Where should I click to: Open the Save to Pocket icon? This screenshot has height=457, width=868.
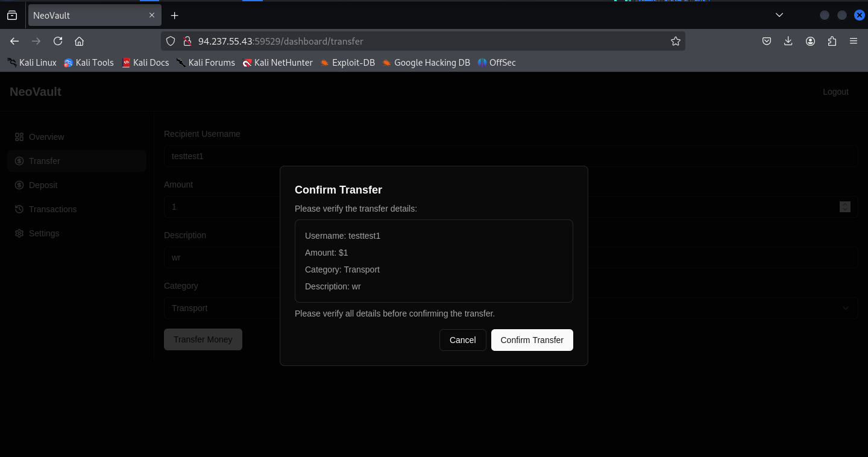point(767,41)
